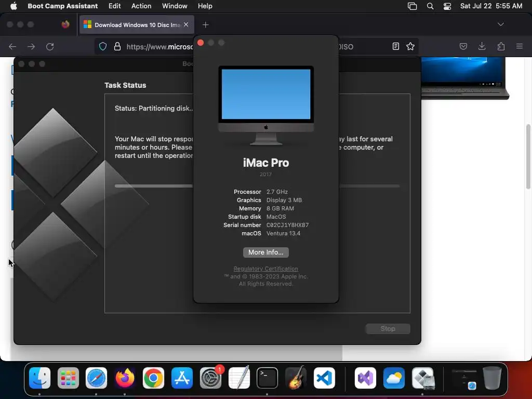This screenshot has width=532, height=399.
Task: Click the Windows laptop image on webpage
Action: click(x=465, y=78)
